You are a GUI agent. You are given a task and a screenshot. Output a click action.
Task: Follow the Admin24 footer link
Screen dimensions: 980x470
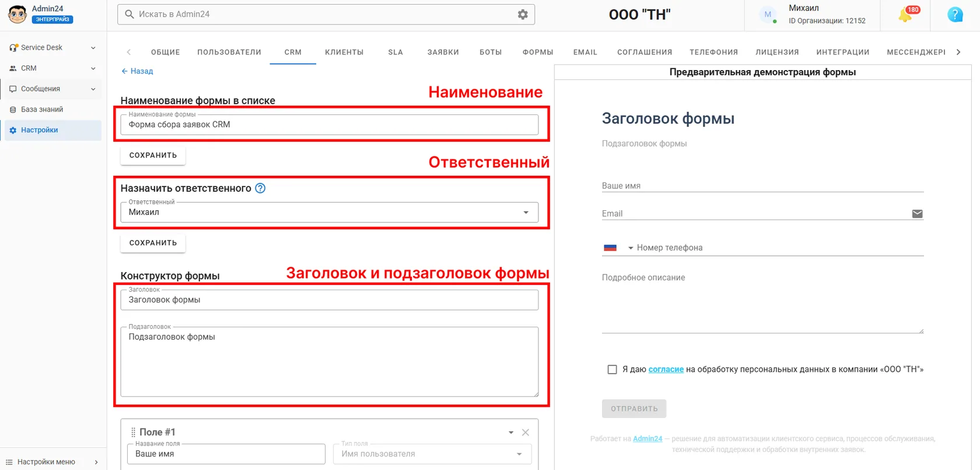[x=647, y=439]
